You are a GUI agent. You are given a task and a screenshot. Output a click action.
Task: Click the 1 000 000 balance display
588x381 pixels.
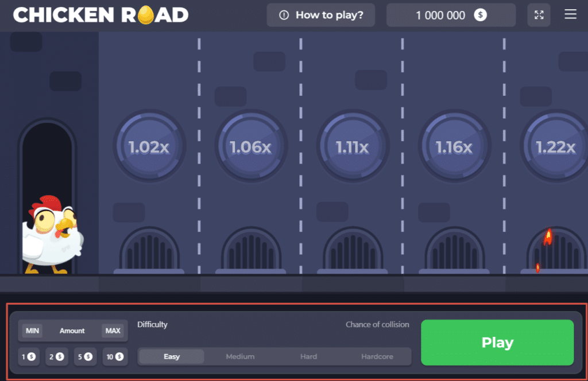click(451, 15)
